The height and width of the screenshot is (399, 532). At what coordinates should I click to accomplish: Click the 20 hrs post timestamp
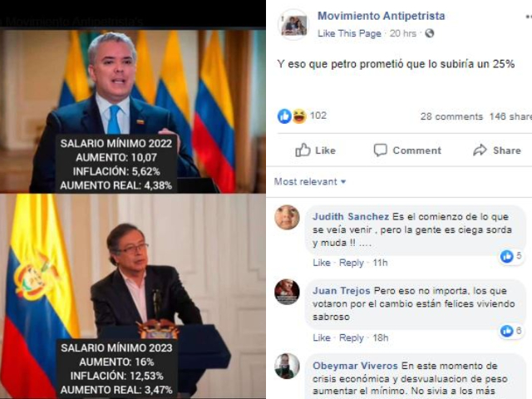(x=402, y=33)
